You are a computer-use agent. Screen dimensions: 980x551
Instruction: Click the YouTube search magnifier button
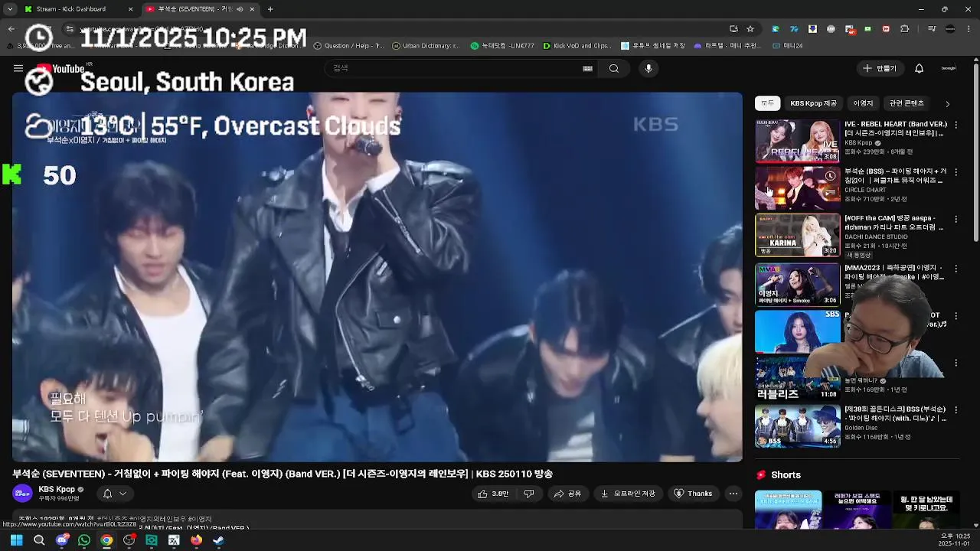(x=614, y=68)
